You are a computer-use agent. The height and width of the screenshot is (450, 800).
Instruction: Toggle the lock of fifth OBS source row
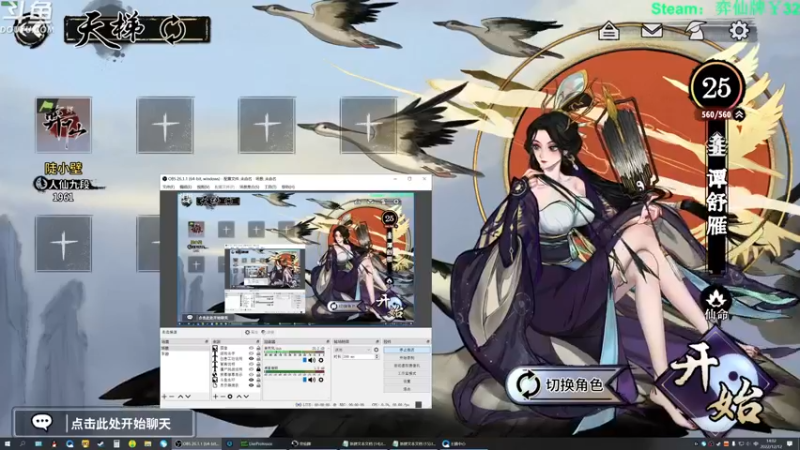pos(259,369)
